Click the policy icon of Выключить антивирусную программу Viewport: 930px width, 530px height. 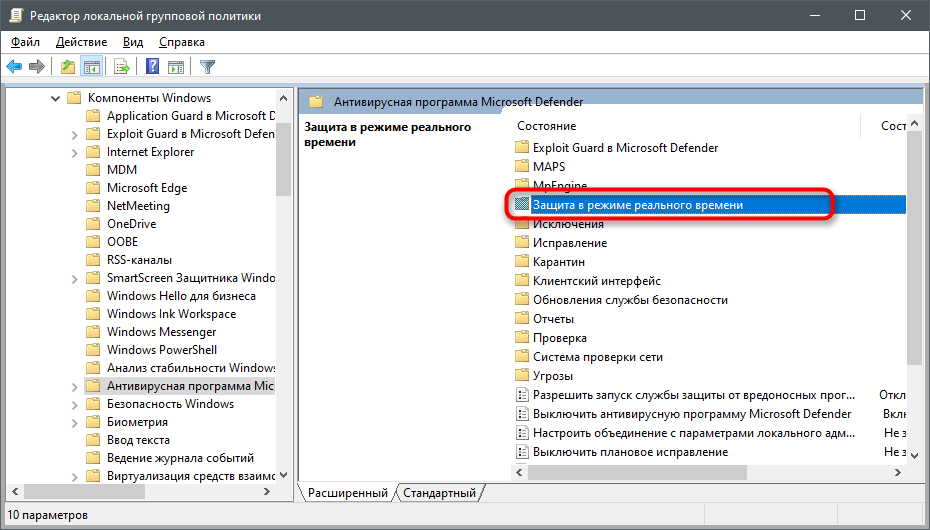[522, 414]
